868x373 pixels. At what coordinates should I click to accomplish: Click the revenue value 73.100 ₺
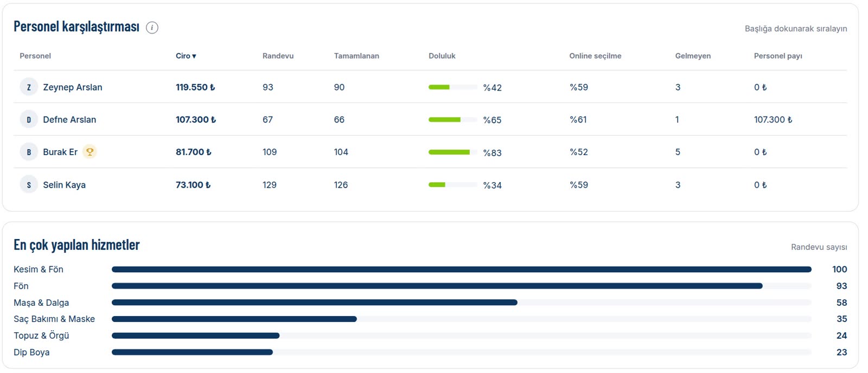click(193, 185)
